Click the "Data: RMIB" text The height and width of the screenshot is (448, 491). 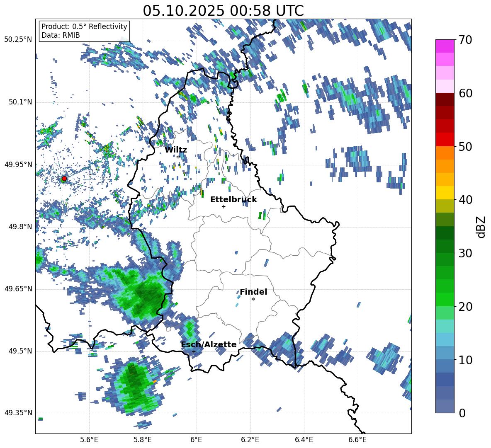pyautogui.click(x=61, y=35)
